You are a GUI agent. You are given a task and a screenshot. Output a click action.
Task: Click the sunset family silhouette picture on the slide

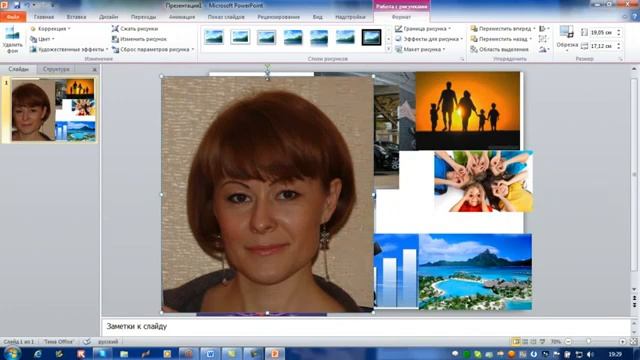(x=468, y=111)
